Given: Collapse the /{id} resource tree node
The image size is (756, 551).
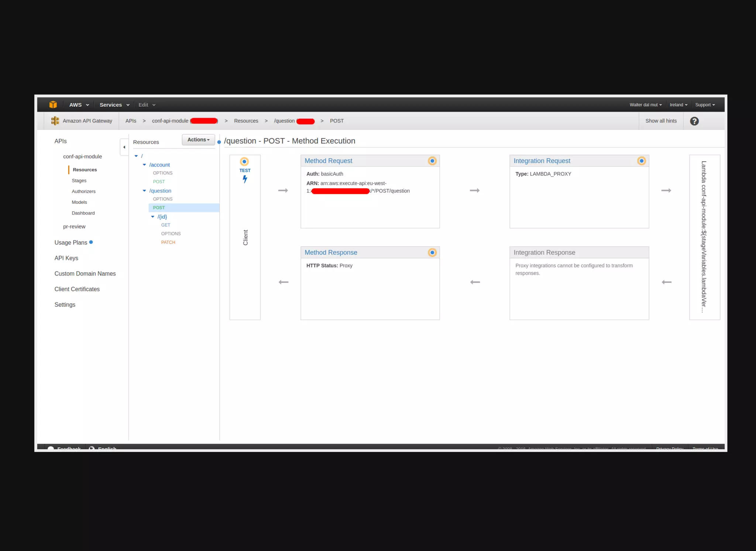Looking at the screenshot, I should click(x=152, y=217).
